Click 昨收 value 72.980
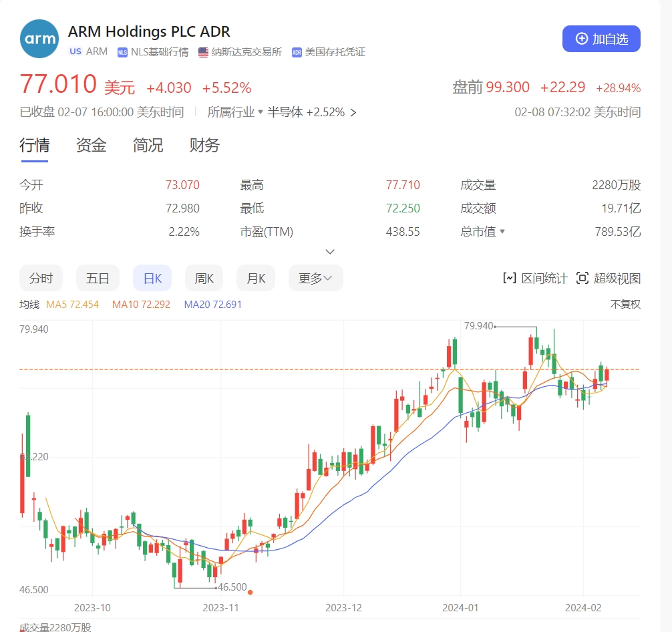Screen dimensions: 672x632 [182, 208]
